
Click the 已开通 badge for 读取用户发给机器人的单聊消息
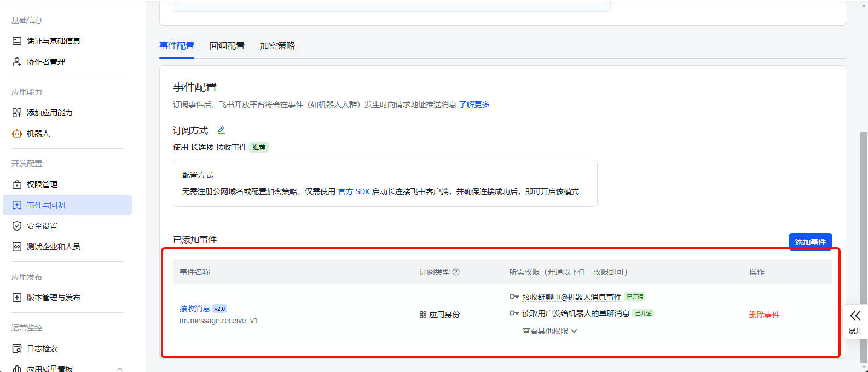coord(643,313)
